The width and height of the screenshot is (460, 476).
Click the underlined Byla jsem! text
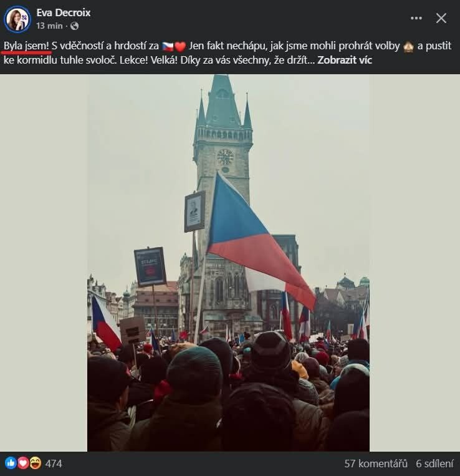(x=26, y=46)
